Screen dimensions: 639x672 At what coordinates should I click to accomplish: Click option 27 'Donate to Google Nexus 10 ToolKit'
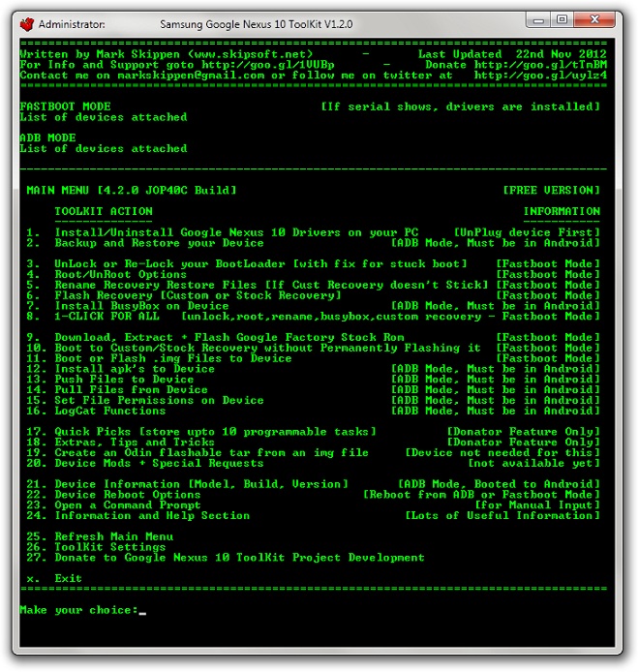[226, 558]
